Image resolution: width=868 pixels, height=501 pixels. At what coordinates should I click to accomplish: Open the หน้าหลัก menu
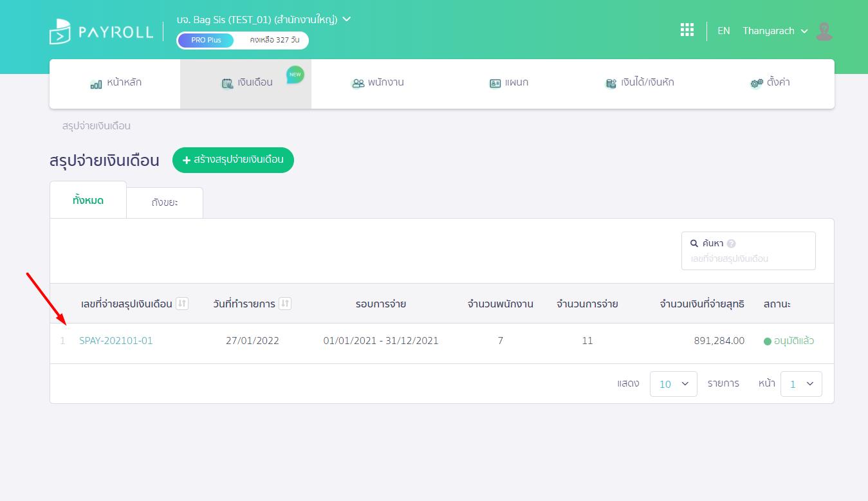115,84
